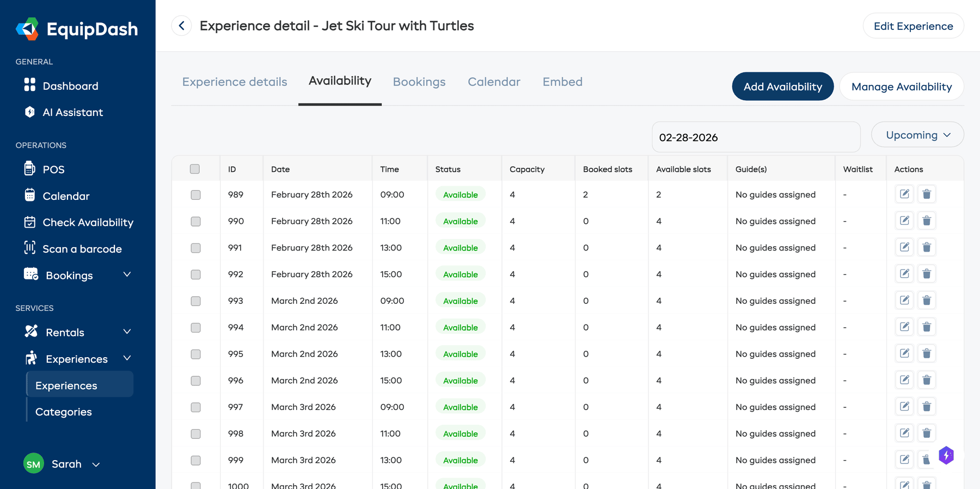Delete availability row 996
This screenshot has width=980, height=489.
point(927,380)
